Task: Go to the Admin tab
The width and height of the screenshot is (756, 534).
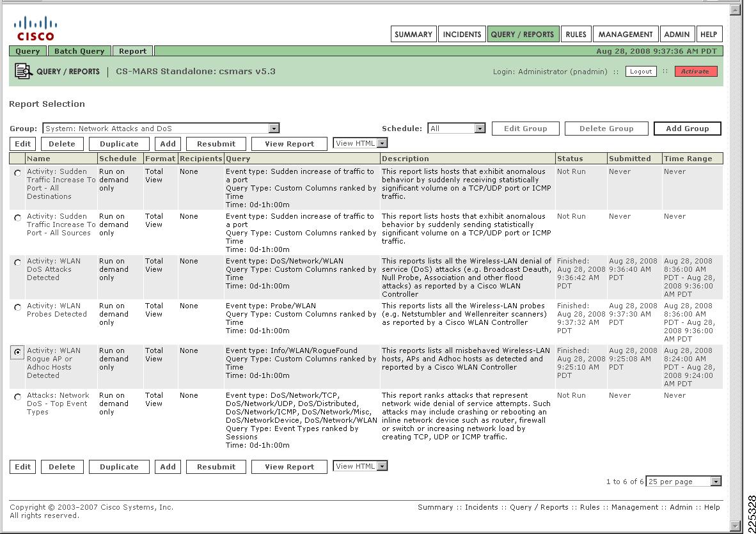Action: [677, 35]
